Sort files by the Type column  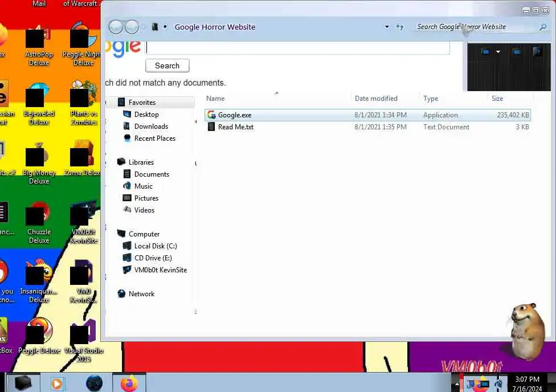tap(431, 99)
